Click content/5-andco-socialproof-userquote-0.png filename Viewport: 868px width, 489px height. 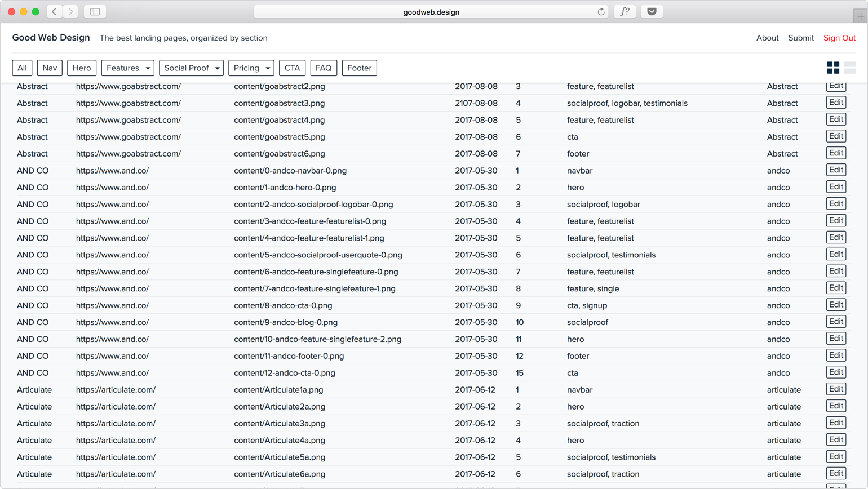point(318,255)
